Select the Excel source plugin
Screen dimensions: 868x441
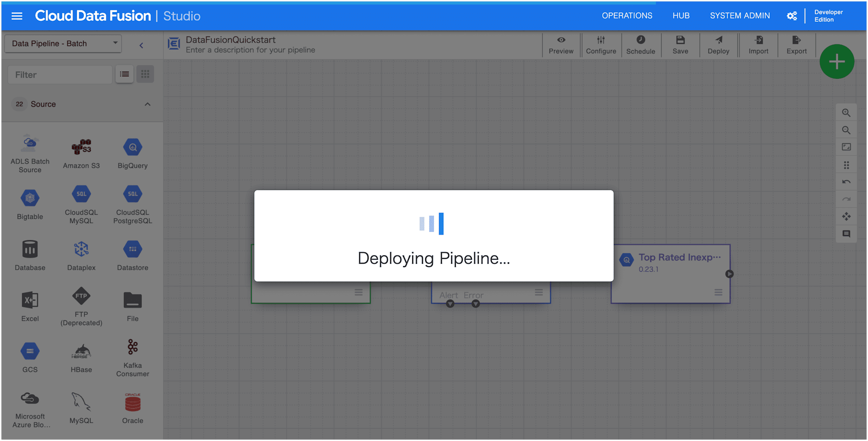pos(30,307)
